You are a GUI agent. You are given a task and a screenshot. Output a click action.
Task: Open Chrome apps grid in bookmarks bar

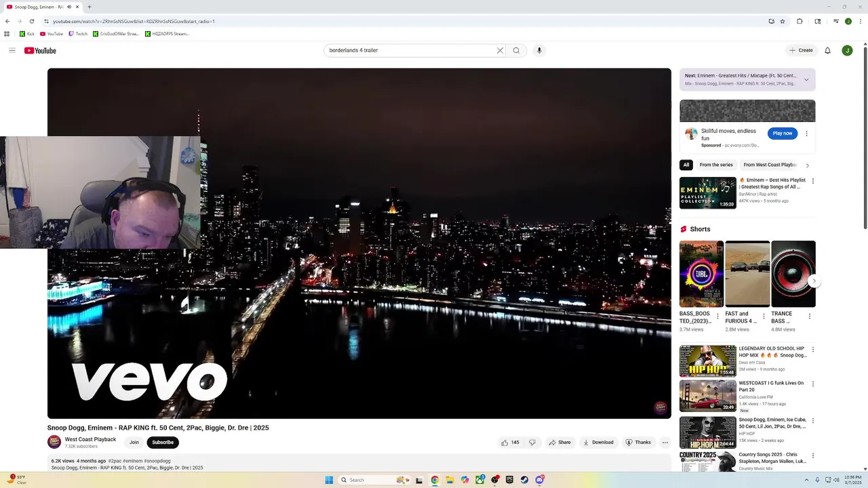pyautogui.click(x=7, y=34)
